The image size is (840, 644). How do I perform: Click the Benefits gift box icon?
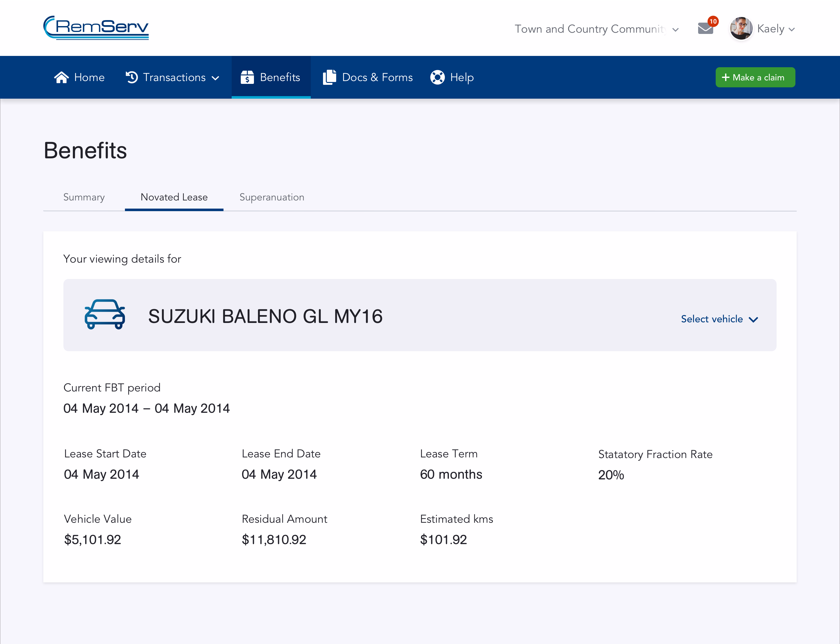(x=247, y=77)
